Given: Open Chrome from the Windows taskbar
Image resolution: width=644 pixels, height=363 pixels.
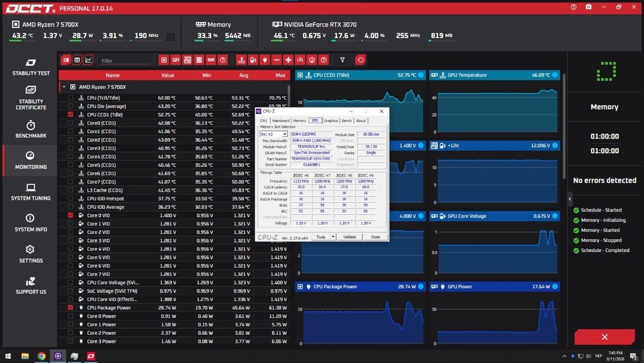Looking at the screenshot, I should pos(41,356).
